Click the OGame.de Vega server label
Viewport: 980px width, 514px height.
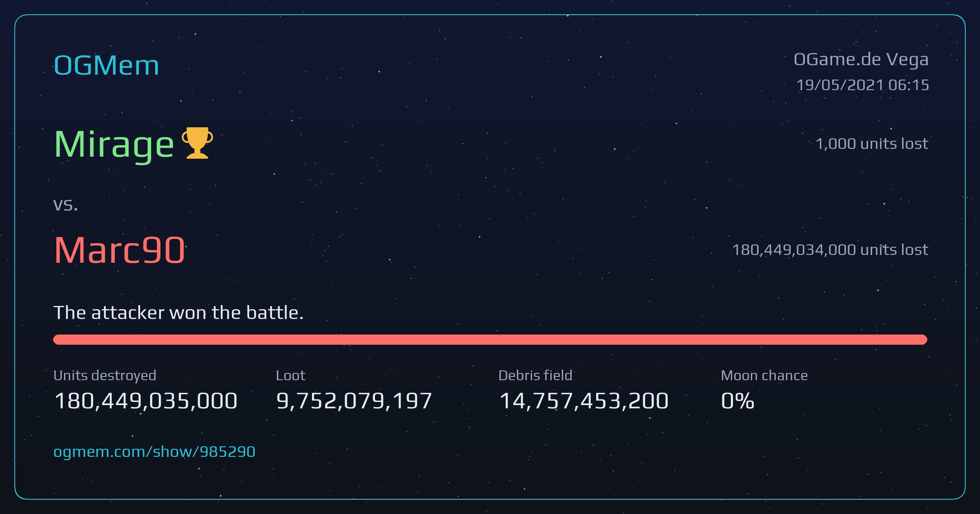coord(861,60)
